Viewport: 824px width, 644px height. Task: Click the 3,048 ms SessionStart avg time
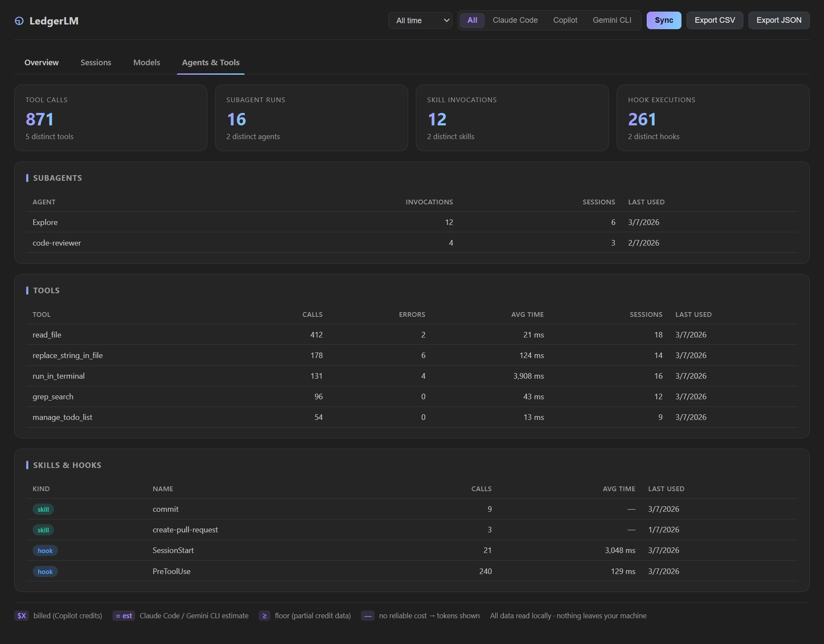[x=620, y=550]
